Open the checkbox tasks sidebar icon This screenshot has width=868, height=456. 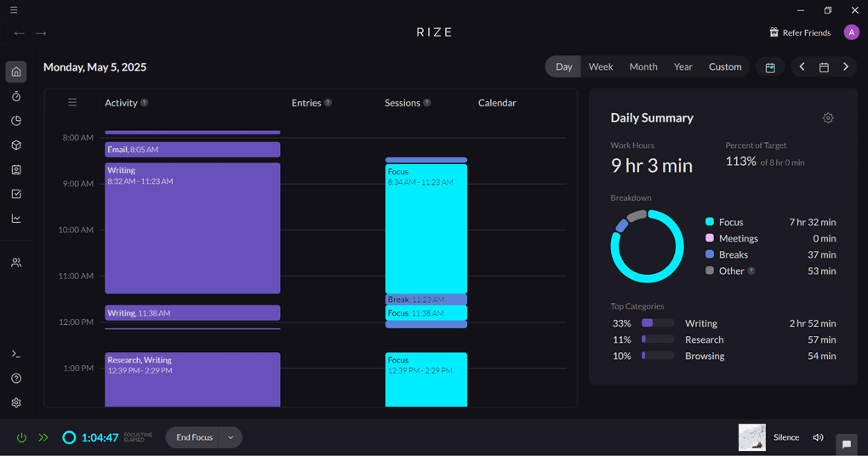tap(16, 194)
